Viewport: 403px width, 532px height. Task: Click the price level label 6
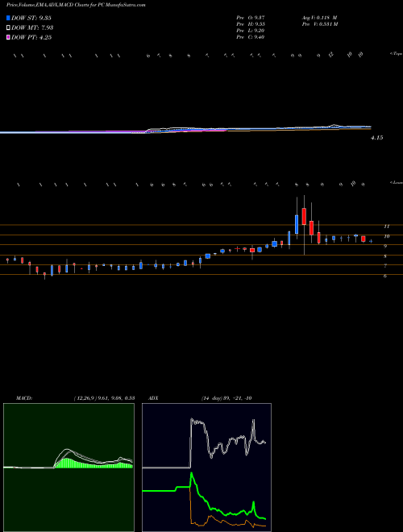coord(385,276)
